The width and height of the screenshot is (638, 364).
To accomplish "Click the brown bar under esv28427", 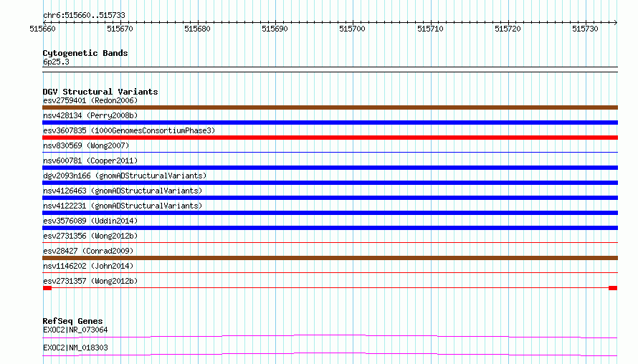I will click(x=330, y=258).
